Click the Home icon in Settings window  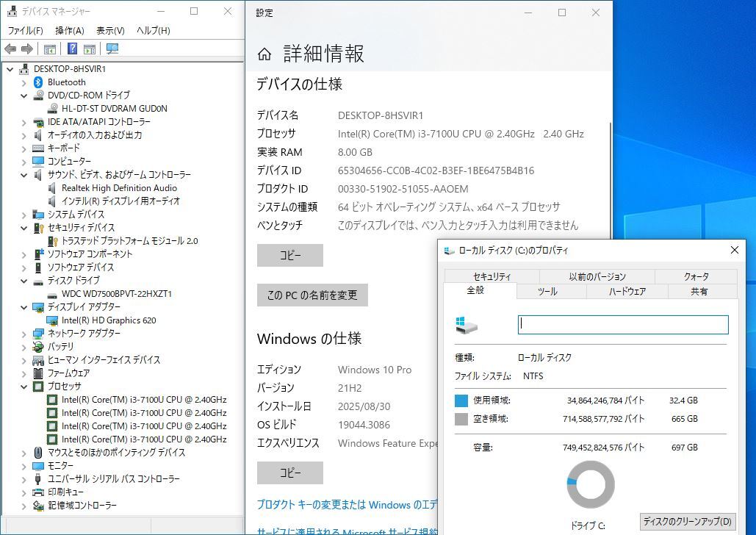point(264,54)
